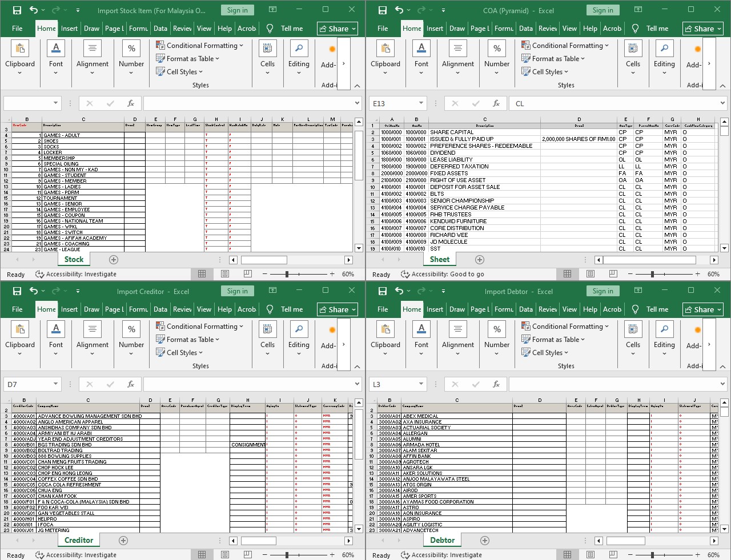Open the Cells group in Import Creditor window
The height and width of the screenshot is (560, 731).
267,338
